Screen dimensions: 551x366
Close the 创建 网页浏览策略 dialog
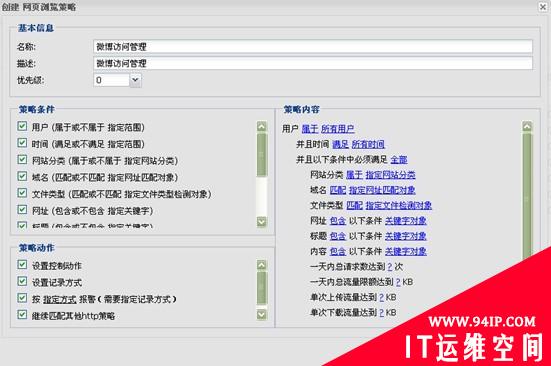click(x=543, y=7)
